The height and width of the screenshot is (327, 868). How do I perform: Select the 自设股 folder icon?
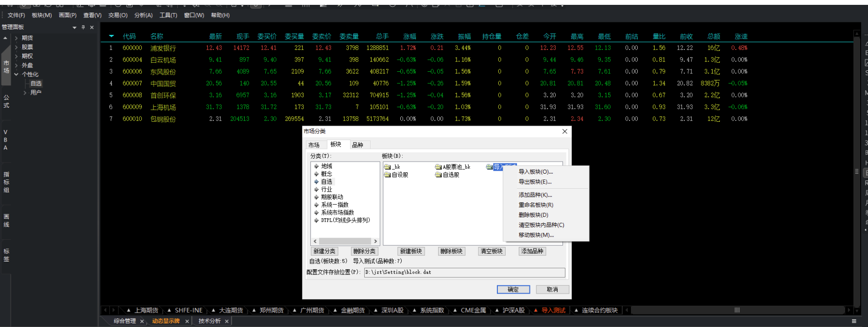pos(388,175)
